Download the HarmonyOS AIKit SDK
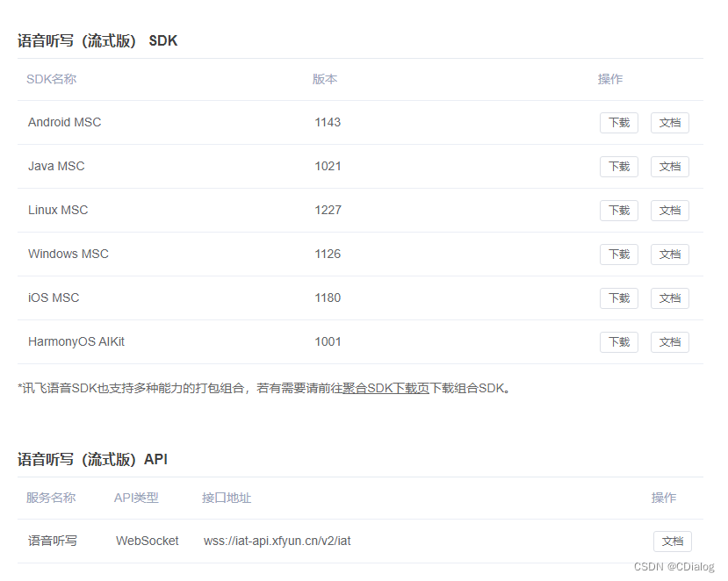Screen dimensions: 728x581 coord(619,342)
